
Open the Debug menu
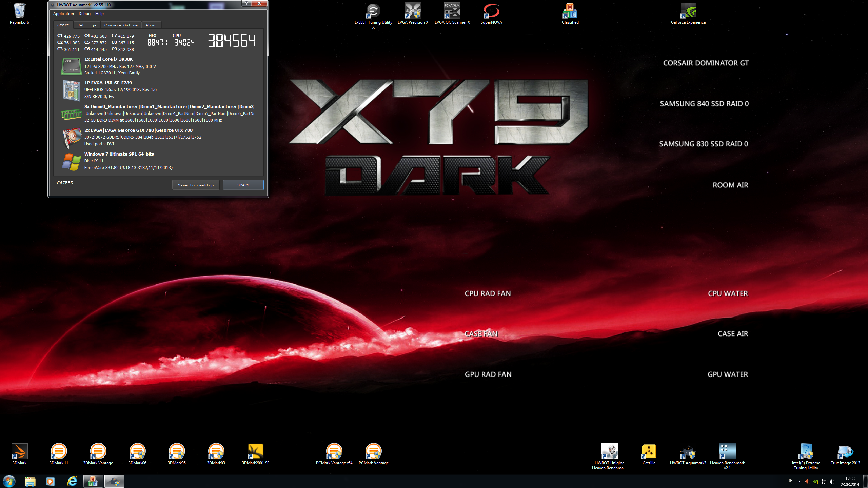tap(84, 14)
